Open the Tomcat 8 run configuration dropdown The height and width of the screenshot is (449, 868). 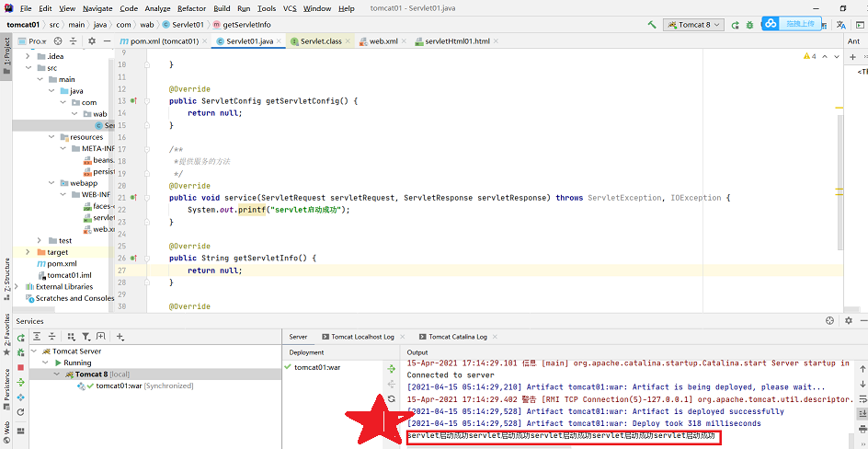point(694,25)
